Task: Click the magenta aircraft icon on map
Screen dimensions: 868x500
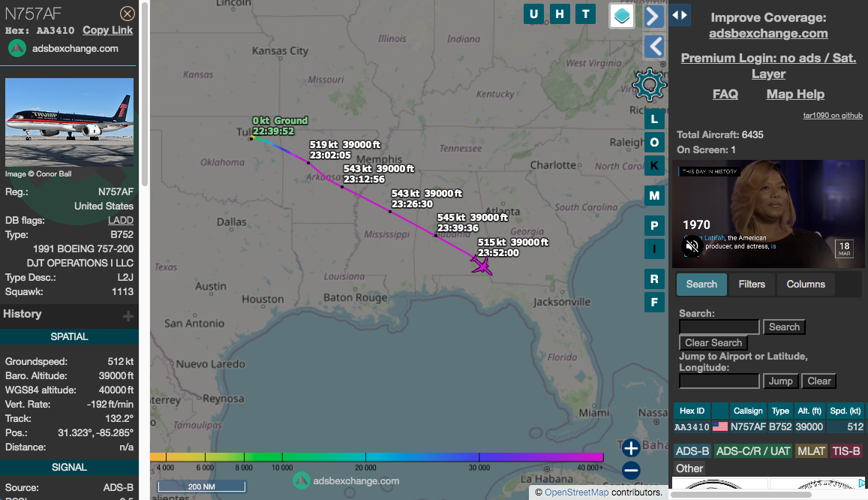Action: pos(482,265)
